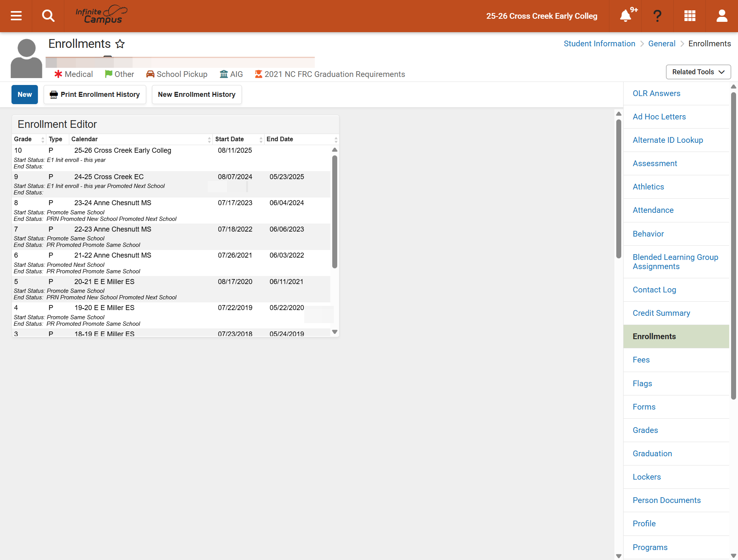Click the graduation requirements badge icon
The width and height of the screenshot is (738, 560).
pos(259,74)
